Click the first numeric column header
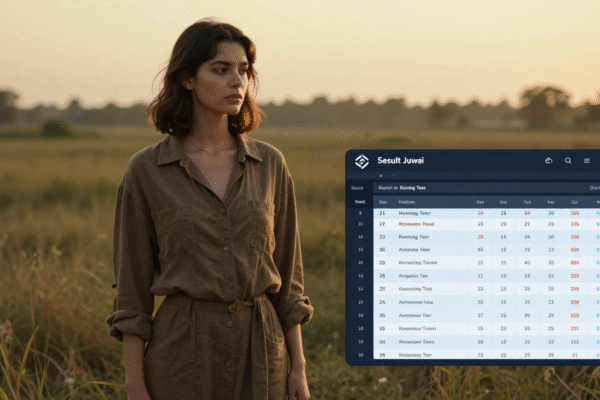 click(x=480, y=201)
